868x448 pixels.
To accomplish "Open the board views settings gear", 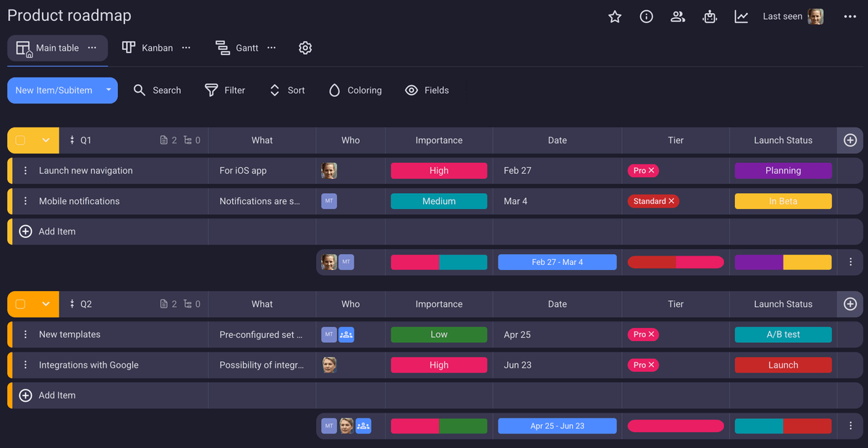I will tap(305, 48).
